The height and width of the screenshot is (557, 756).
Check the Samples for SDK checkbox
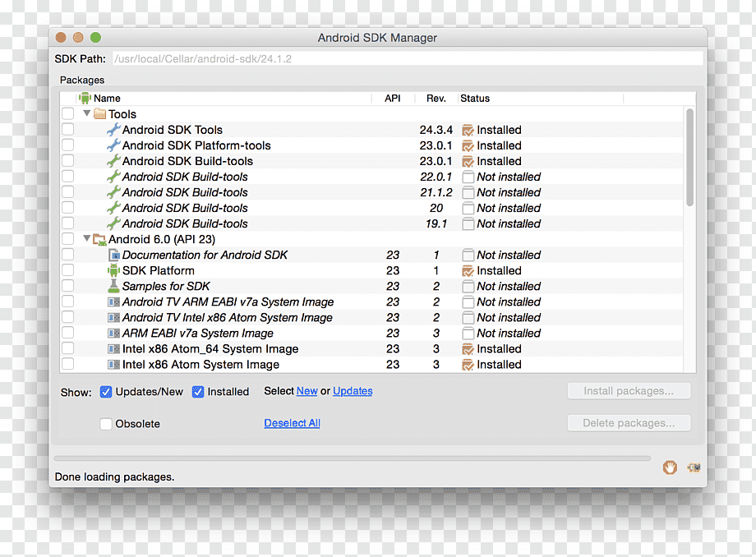pos(68,286)
